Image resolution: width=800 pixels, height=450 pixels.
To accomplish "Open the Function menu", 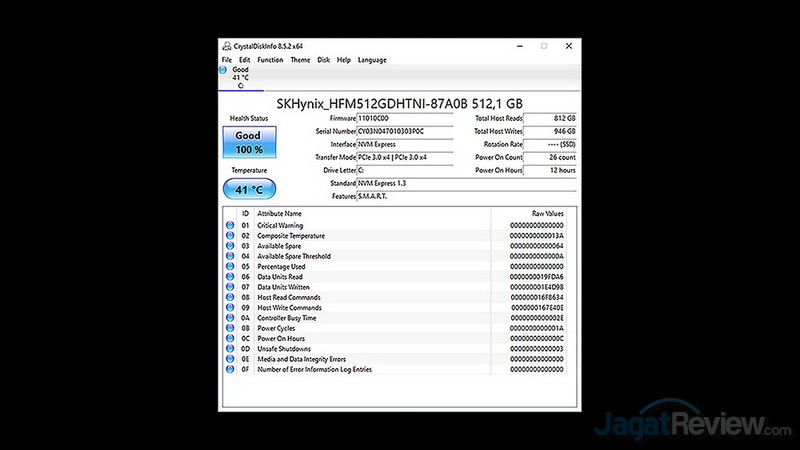I will click(x=269, y=60).
